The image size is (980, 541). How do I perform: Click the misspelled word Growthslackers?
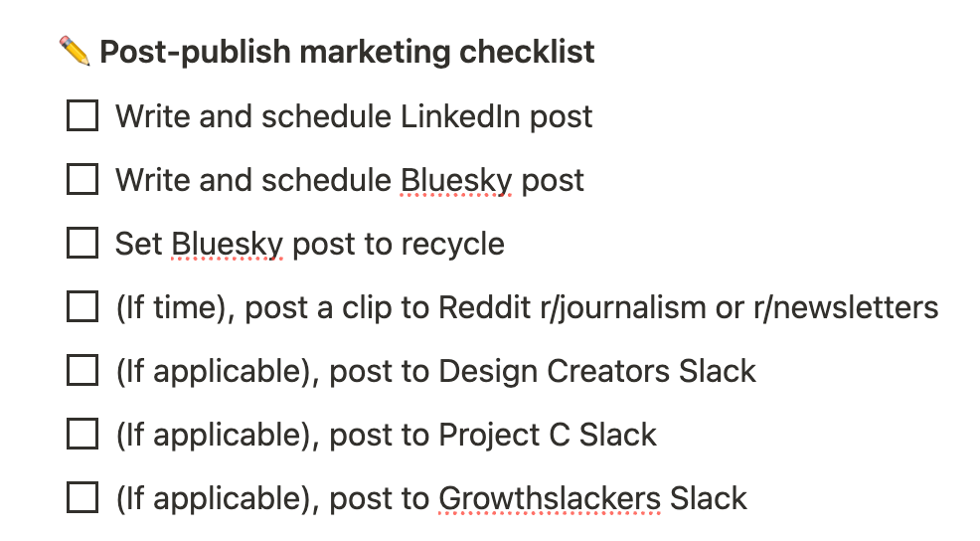pyautogui.click(x=550, y=498)
